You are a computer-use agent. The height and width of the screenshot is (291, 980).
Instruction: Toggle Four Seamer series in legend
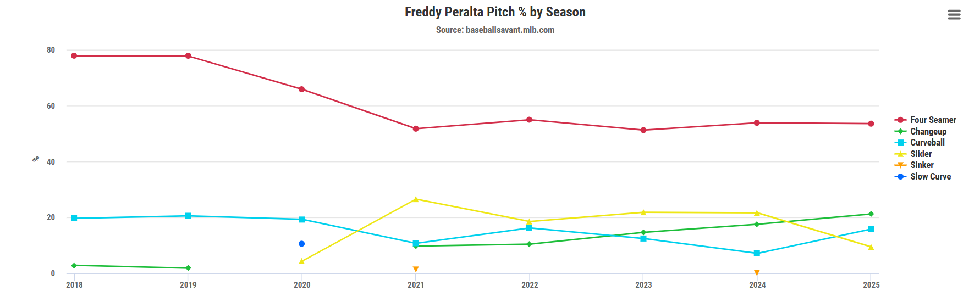[933, 120]
